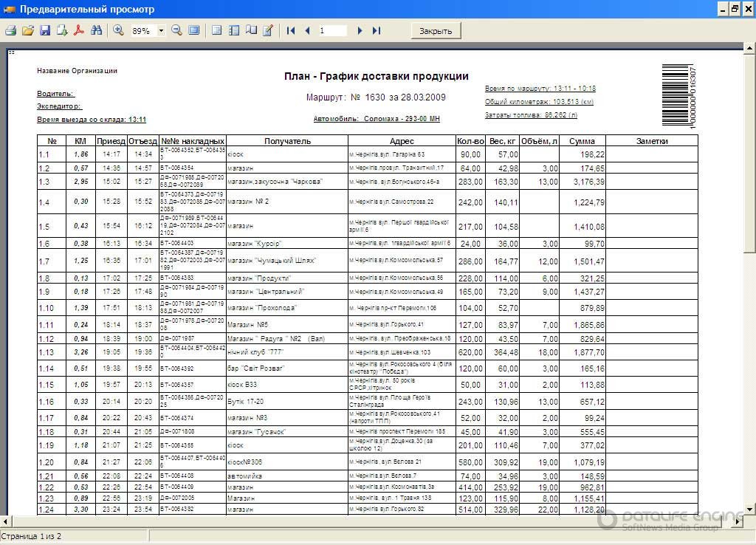Show the report outline panel
The height and width of the screenshot is (545, 756).
coord(217,30)
